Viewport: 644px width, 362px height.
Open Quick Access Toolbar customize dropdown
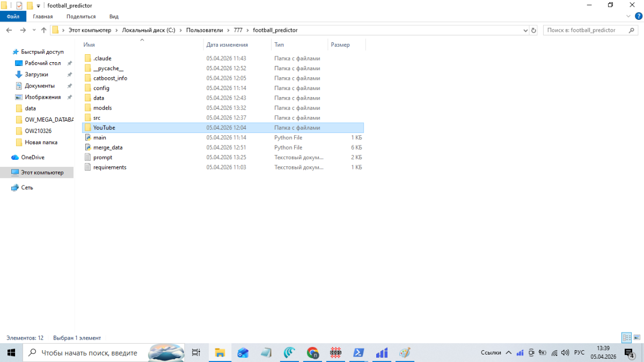(39, 6)
